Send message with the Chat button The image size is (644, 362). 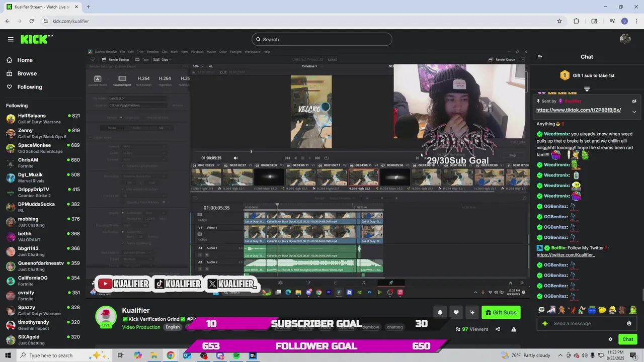pos(627,339)
